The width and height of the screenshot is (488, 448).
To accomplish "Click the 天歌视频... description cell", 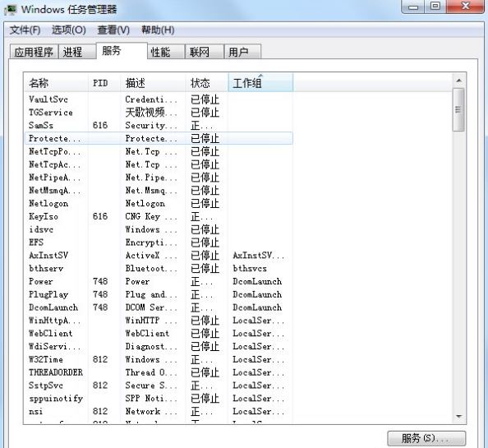I will coord(151,113).
